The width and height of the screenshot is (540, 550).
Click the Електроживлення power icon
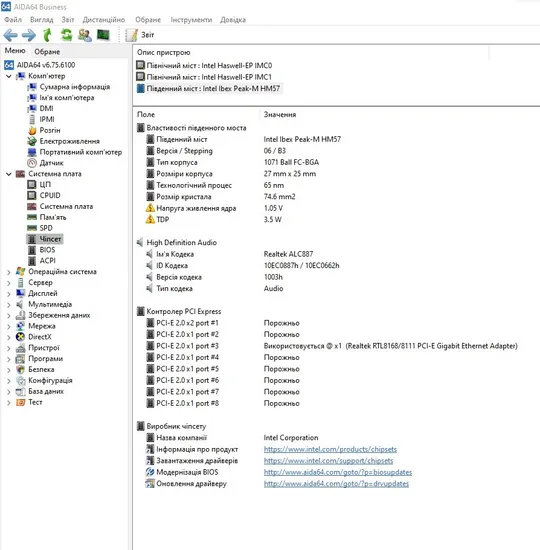[32, 141]
